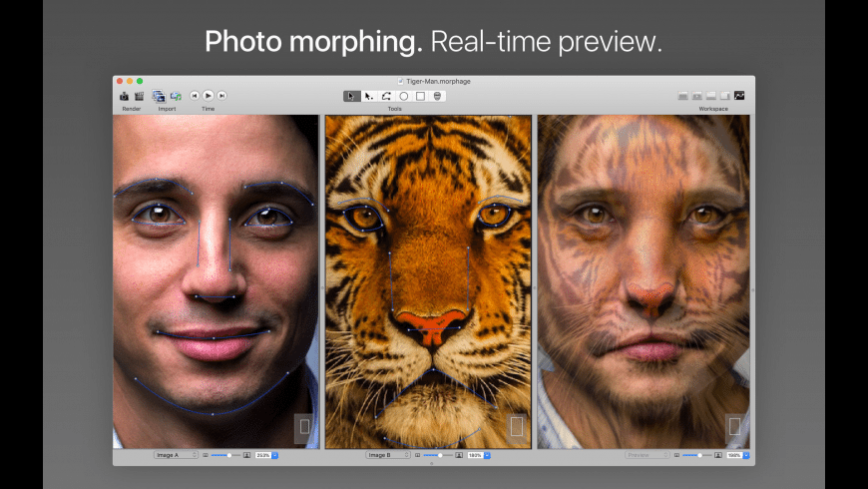Click the render image camera icon

[125, 96]
